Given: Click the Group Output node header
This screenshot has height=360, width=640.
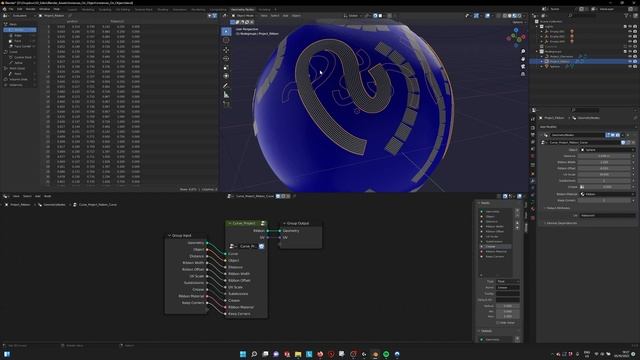Looking at the screenshot, I should pyautogui.click(x=302, y=223).
